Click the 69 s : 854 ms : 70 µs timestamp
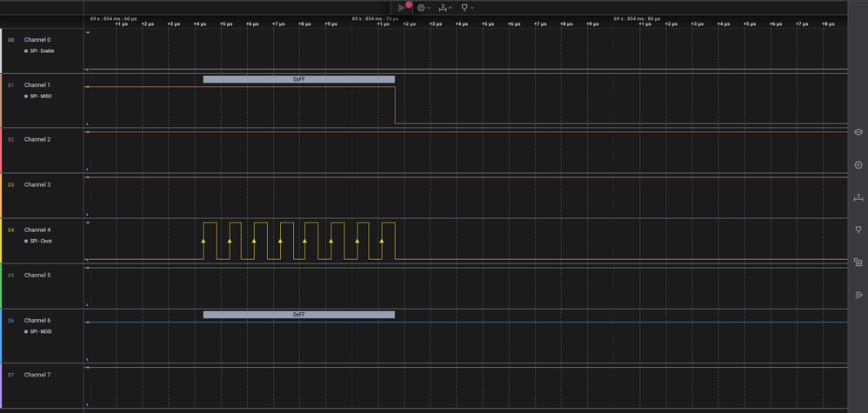The height and width of the screenshot is (413, 868). coord(375,18)
